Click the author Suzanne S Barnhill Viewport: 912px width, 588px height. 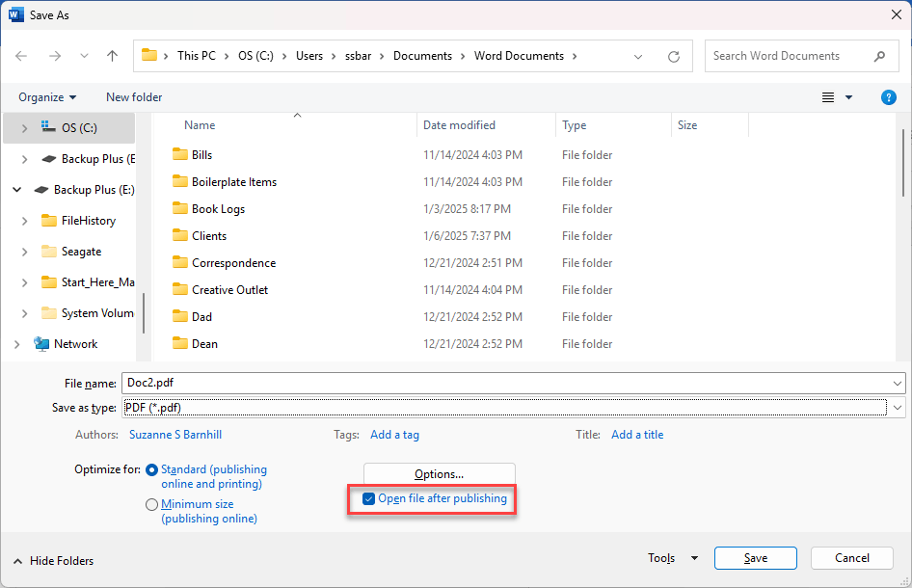(x=175, y=435)
